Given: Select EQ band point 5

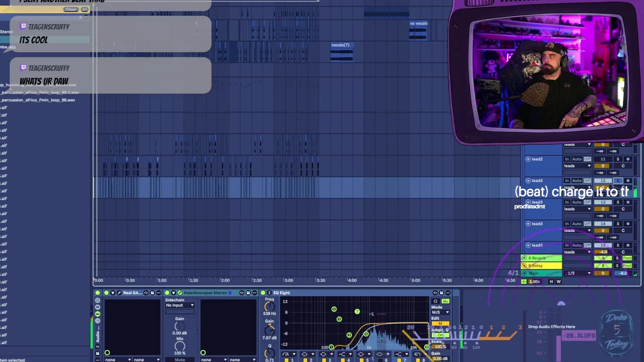Looking at the screenshot, I should [x=334, y=309].
